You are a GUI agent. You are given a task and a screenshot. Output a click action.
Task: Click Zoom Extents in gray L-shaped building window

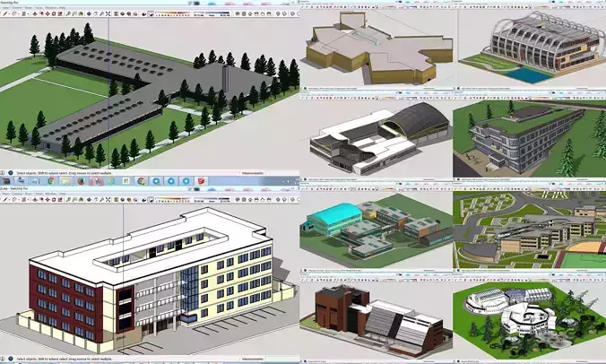(x=108, y=13)
